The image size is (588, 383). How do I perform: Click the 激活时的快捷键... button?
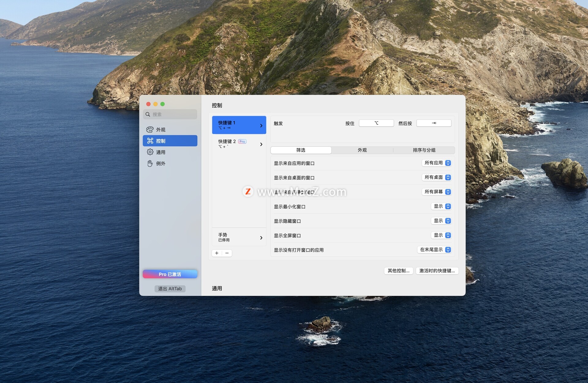tap(437, 271)
